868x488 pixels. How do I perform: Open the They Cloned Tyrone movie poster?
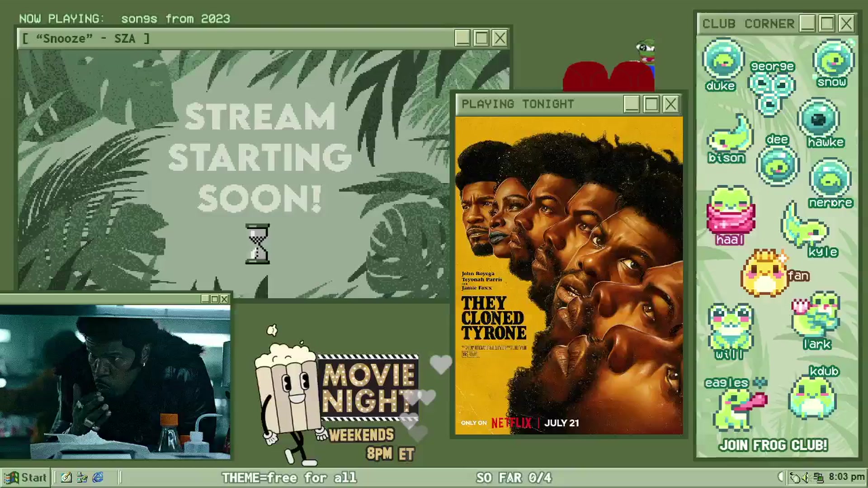569,276
